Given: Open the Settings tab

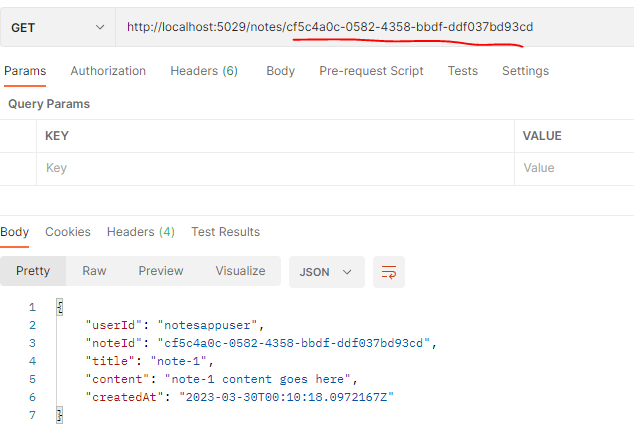Looking at the screenshot, I should (525, 71).
